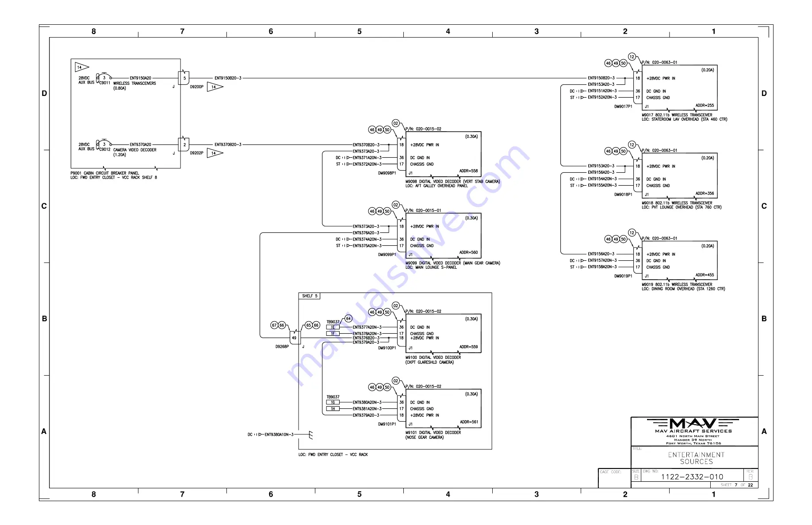Click the ADDR=558 text
This screenshot has height=525, width=812.
pos(468,171)
